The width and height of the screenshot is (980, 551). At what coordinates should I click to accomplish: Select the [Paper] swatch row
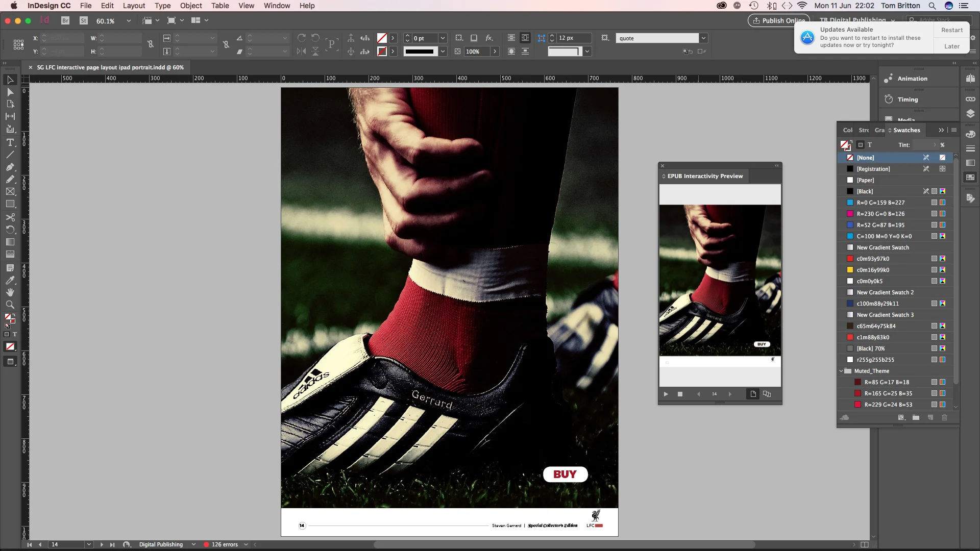point(895,180)
